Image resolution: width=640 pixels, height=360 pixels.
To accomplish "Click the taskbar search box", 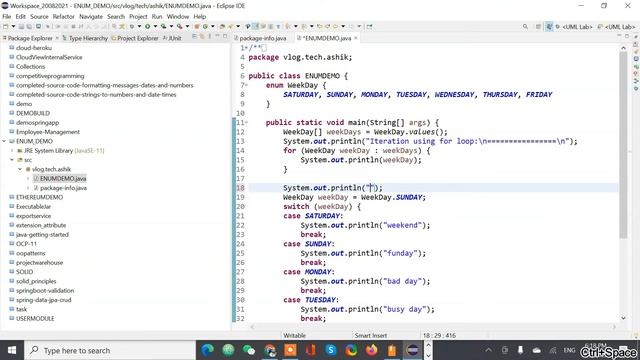I will pyautogui.click(x=110, y=350).
